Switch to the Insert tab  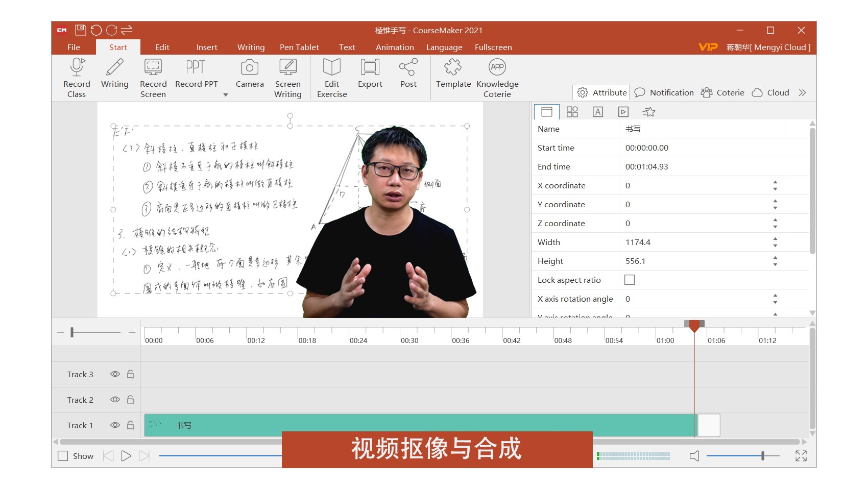coord(207,47)
